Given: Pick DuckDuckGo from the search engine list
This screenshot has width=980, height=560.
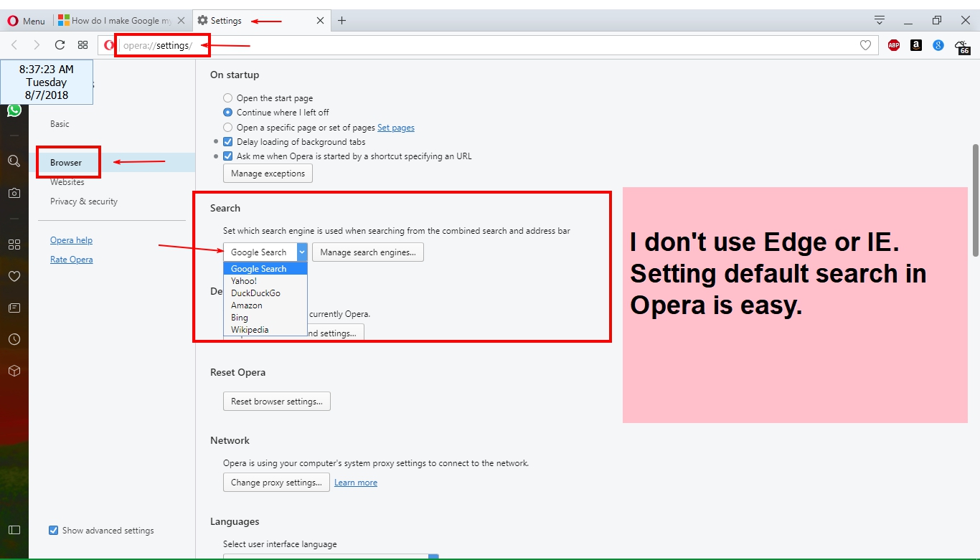Looking at the screenshot, I should 265,293.
